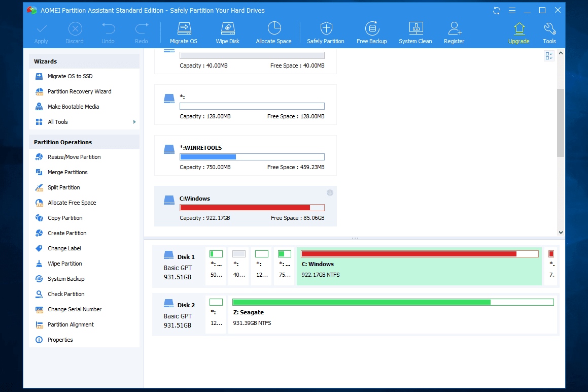
Task: Select the 40.00MB partition card
Action: 246,61
